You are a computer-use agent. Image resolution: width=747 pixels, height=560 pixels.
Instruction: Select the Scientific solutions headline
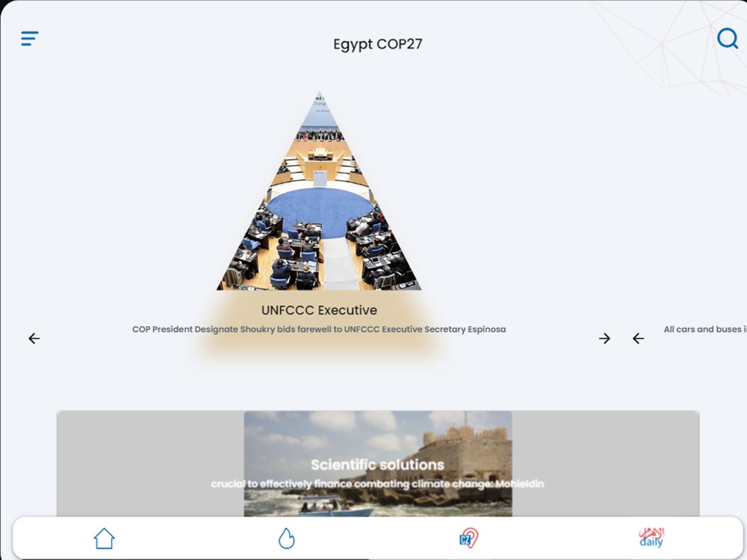(x=377, y=464)
